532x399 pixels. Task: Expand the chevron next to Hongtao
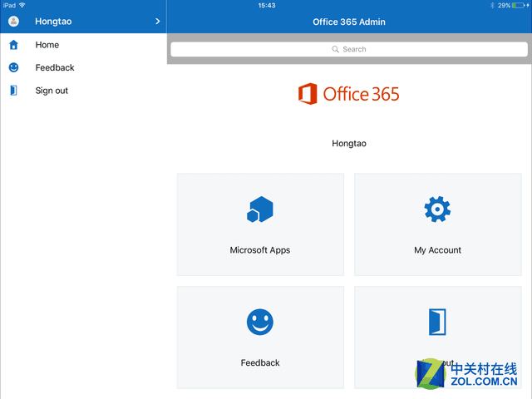(157, 22)
